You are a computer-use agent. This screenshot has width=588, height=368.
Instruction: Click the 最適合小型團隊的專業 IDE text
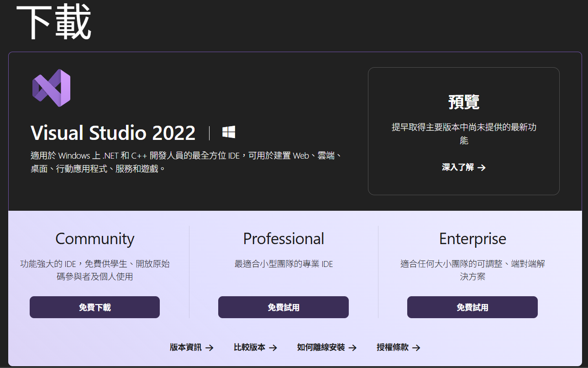(x=284, y=264)
